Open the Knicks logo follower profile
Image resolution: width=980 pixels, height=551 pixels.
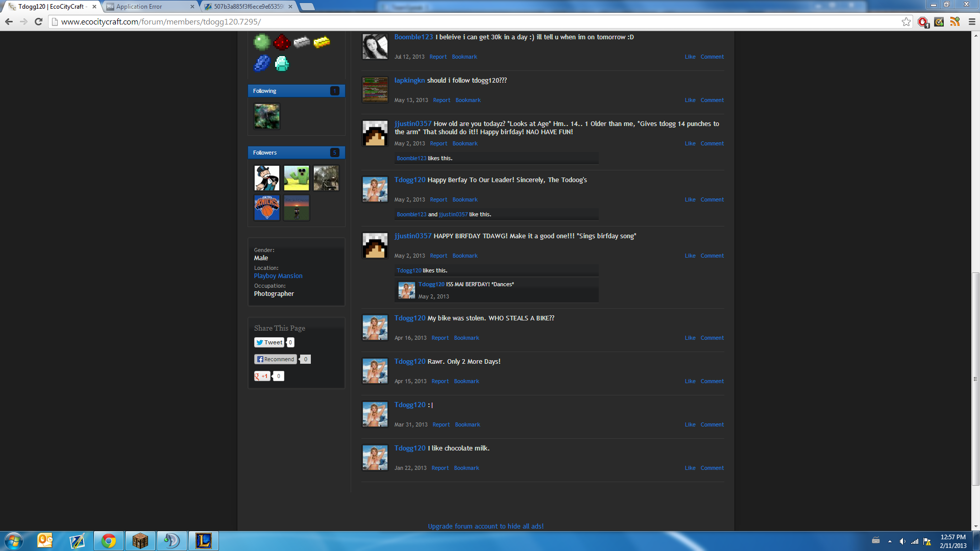267,208
